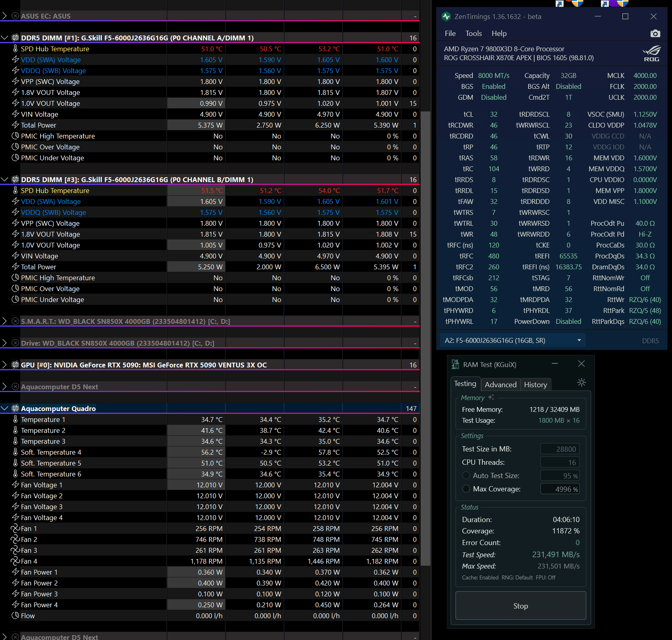672x640 pixels.
Task: Click the sensor list vertical scrollbar
Action: [425, 338]
